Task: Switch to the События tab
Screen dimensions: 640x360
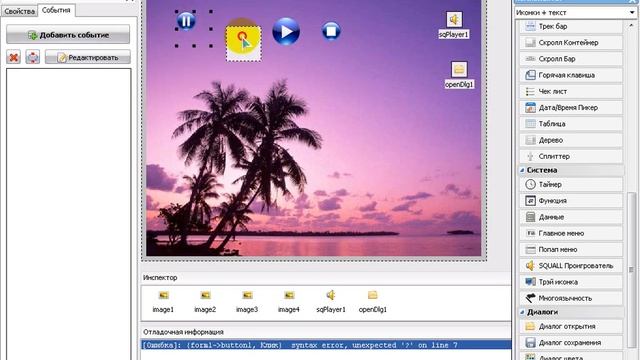Action: (x=56, y=10)
